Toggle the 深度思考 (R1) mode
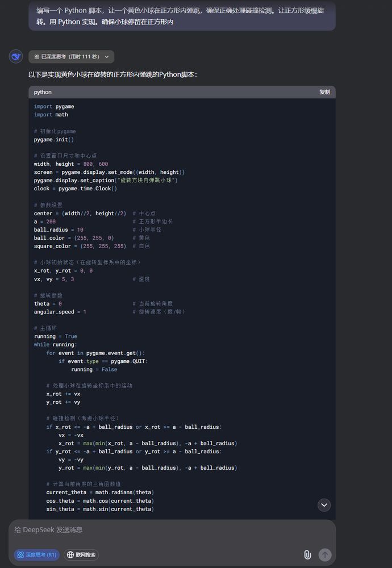The width and height of the screenshot is (392, 568). coord(36,554)
